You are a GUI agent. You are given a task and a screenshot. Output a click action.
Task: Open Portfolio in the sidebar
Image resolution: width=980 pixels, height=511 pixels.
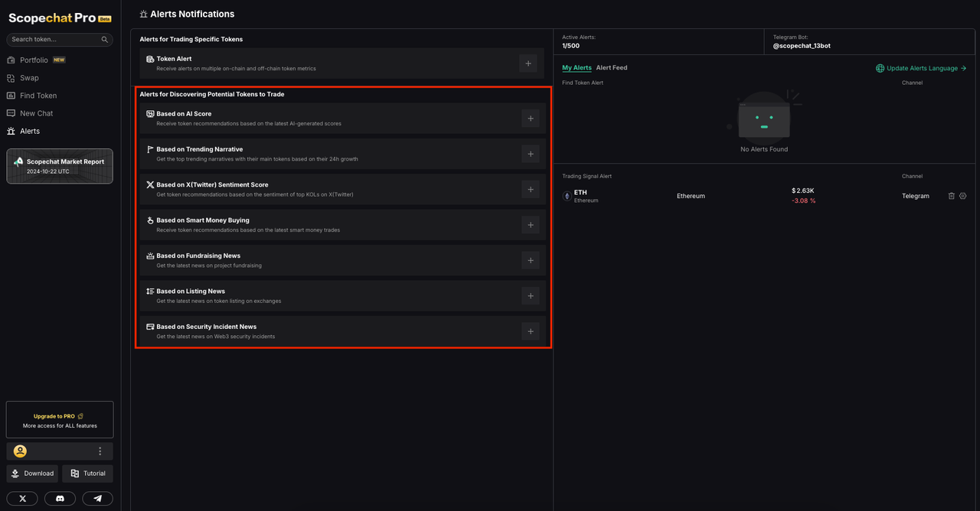tap(34, 60)
